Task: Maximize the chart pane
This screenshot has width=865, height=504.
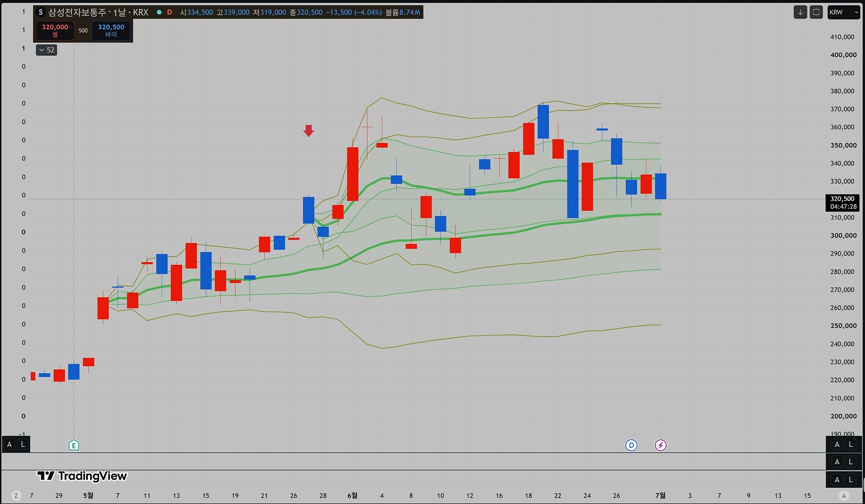Action: click(816, 12)
